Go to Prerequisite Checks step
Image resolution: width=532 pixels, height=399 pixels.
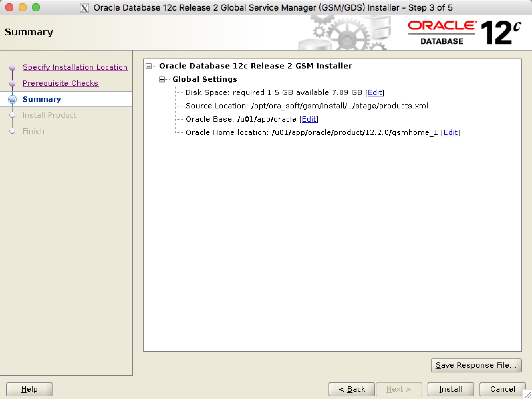click(61, 83)
